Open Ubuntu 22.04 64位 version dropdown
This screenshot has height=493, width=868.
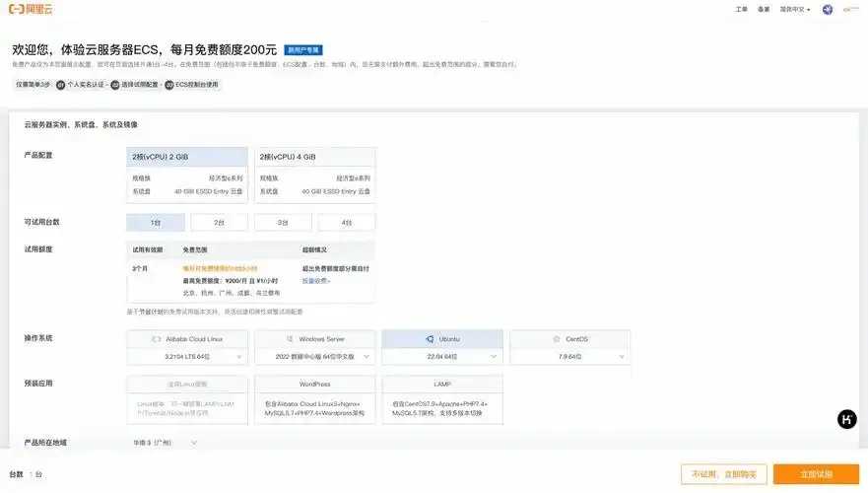442,357
